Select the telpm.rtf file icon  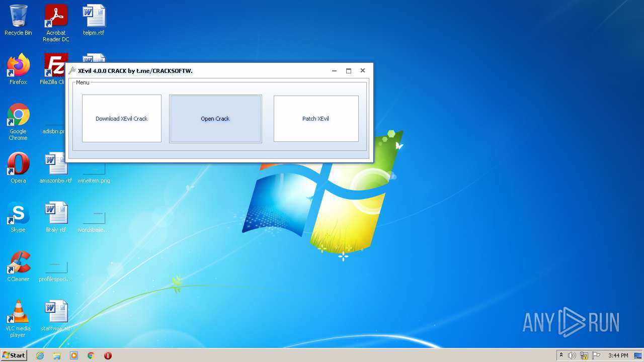tap(94, 20)
